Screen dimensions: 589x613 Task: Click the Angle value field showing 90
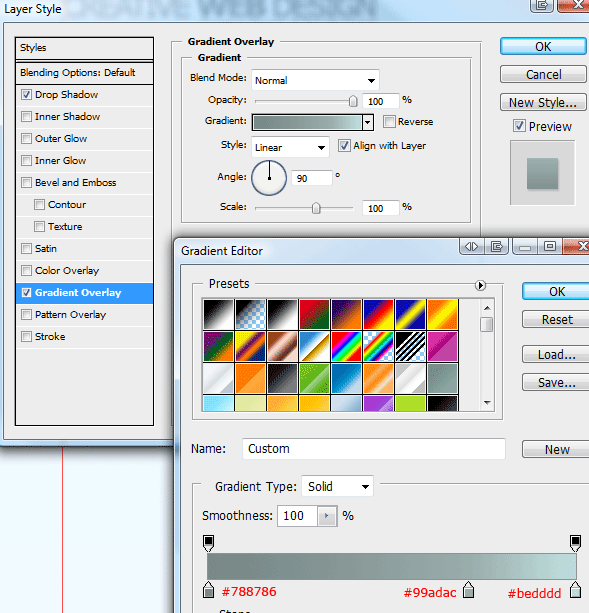(312, 178)
